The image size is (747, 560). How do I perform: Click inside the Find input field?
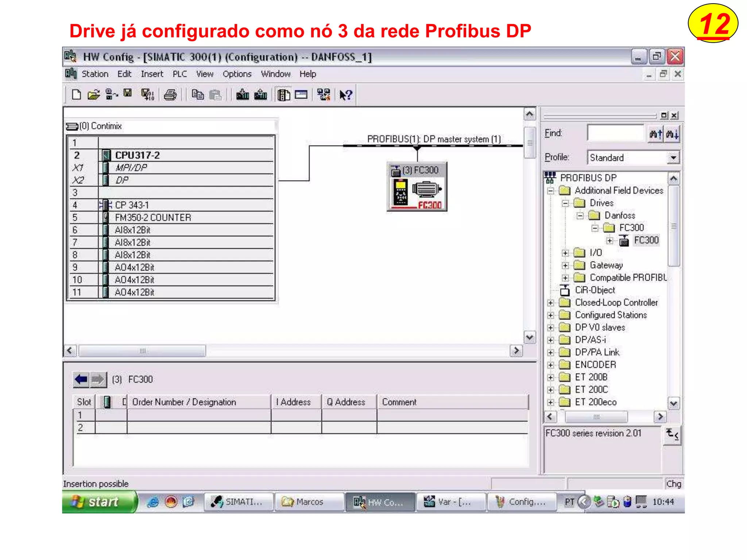pos(616,133)
